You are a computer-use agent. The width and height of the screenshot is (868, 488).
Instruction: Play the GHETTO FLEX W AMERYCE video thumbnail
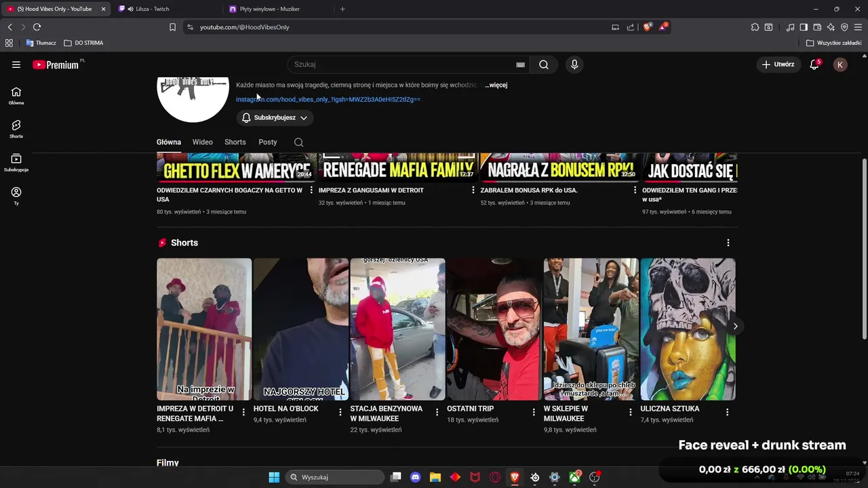(x=236, y=168)
